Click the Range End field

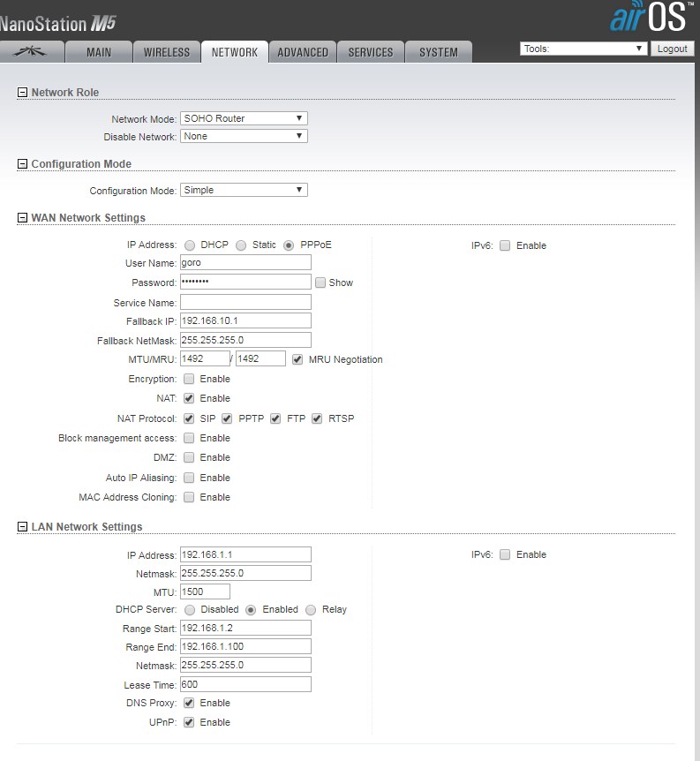pyautogui.click(x=245, y=646)
